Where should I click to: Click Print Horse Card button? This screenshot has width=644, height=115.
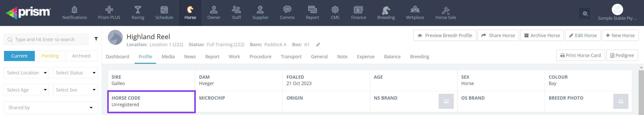click(580, 55)
